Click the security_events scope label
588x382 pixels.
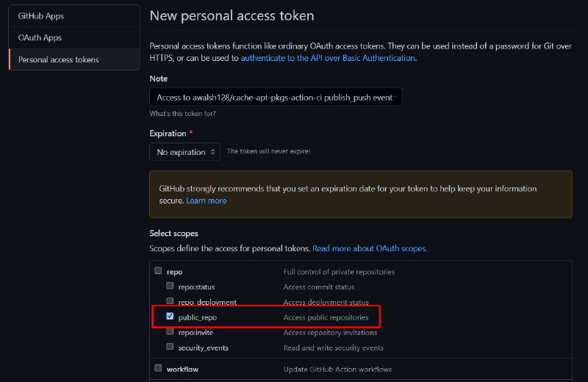pyautogui.click(x=204, y=348)
